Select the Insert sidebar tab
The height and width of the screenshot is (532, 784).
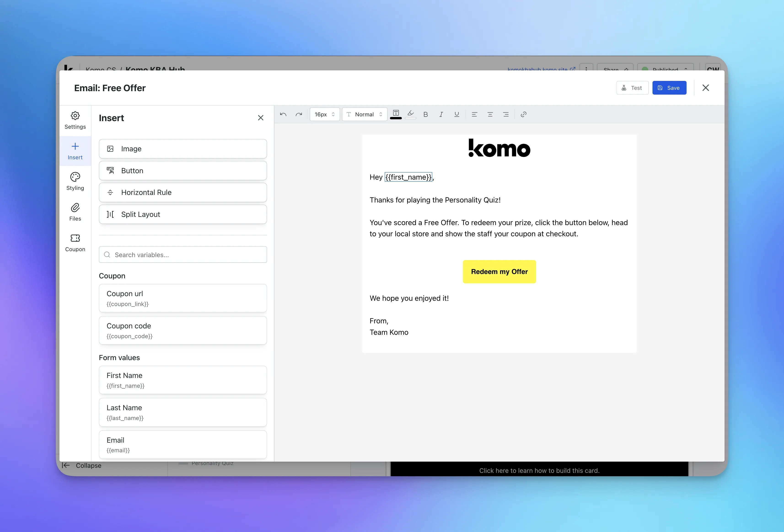(x=75, y=151)
